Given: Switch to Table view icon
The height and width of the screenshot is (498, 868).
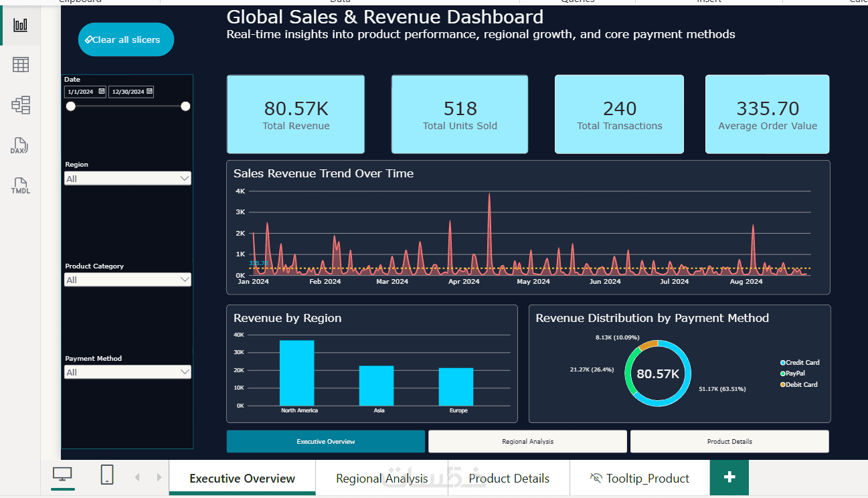Looking at the screenshot, I should tap(21, 65).
